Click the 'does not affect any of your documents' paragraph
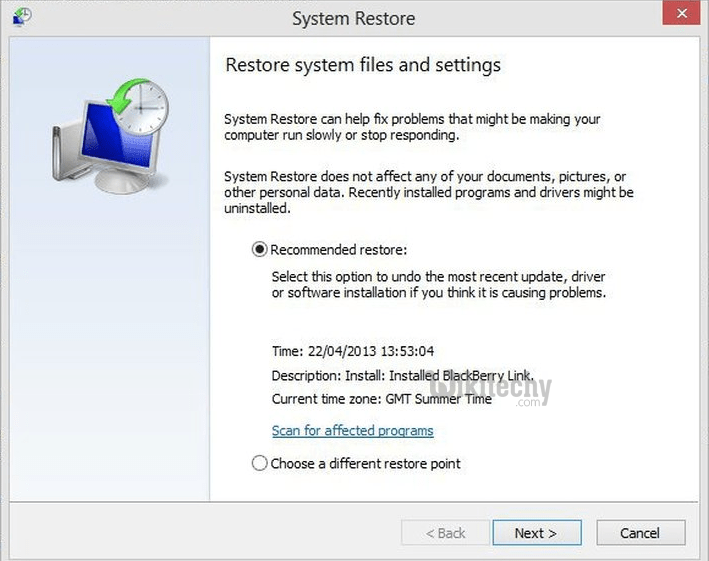 click(429, 192)
